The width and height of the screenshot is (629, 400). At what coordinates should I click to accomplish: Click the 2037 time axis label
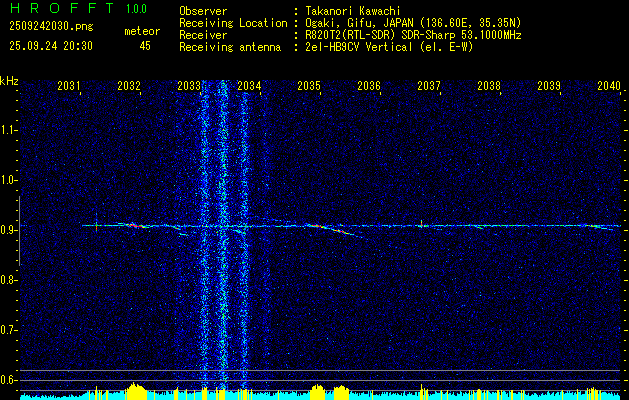pyautogui.click(x=429, y=86)
